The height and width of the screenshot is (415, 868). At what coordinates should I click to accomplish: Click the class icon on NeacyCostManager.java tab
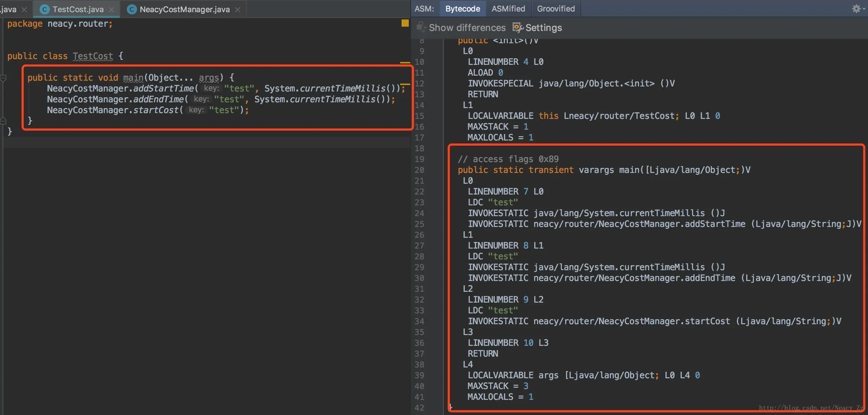(x=132, y=9)
